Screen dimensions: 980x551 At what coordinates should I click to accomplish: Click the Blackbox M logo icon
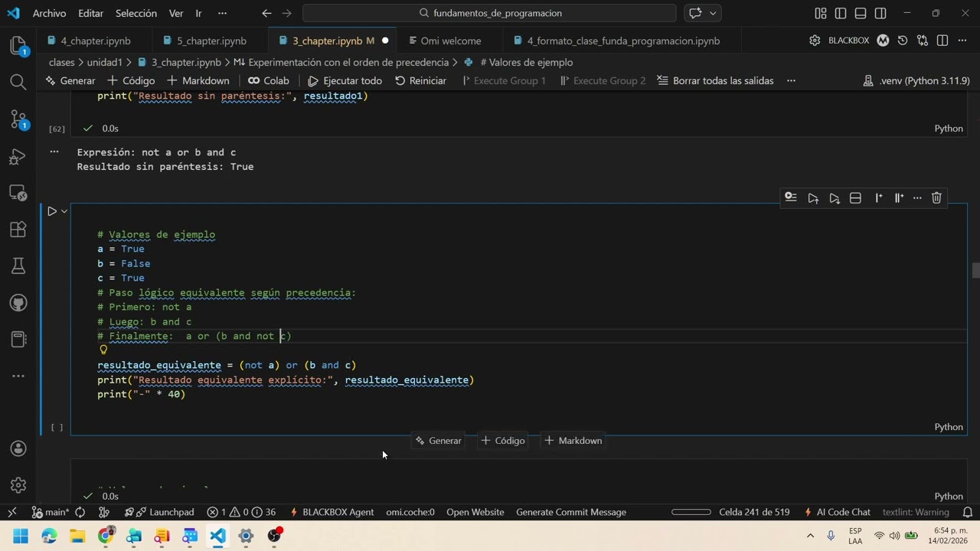[x=883, y=41]
